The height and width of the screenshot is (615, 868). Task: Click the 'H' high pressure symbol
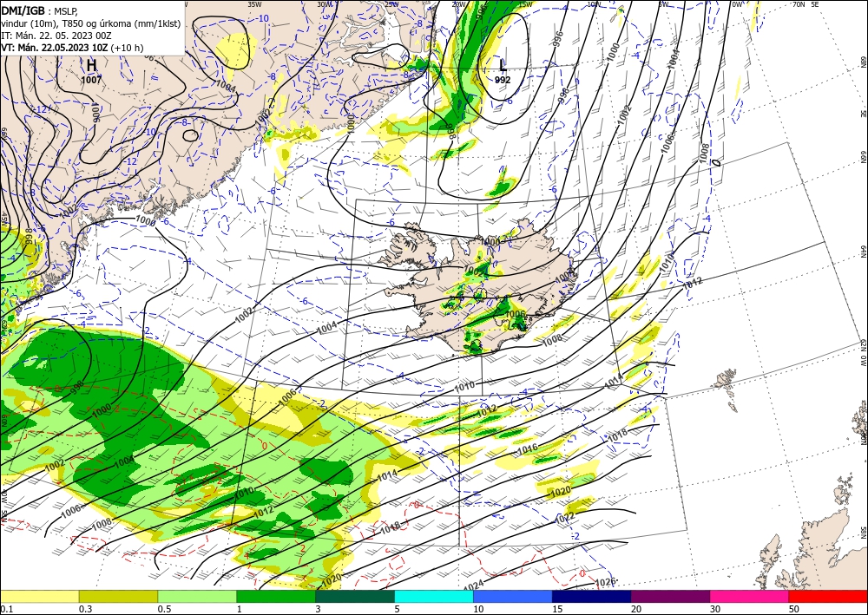91,65
